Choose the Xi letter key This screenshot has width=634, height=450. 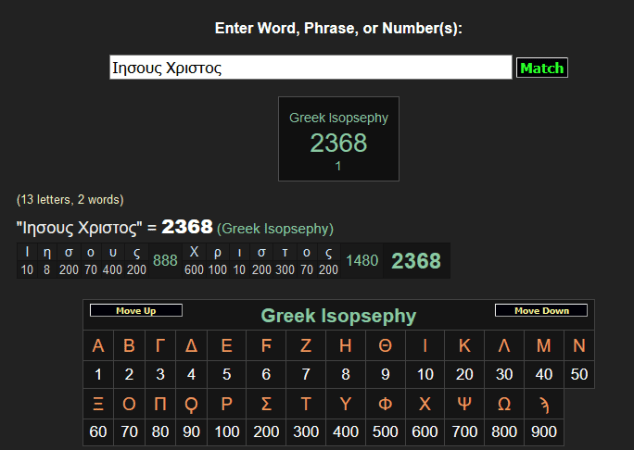[x=98, y=403]
